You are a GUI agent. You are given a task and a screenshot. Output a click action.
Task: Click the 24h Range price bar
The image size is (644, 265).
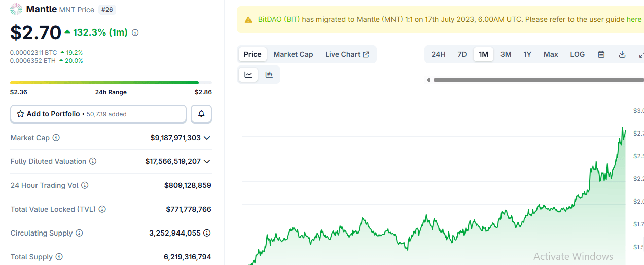click(x=111, y=83)
